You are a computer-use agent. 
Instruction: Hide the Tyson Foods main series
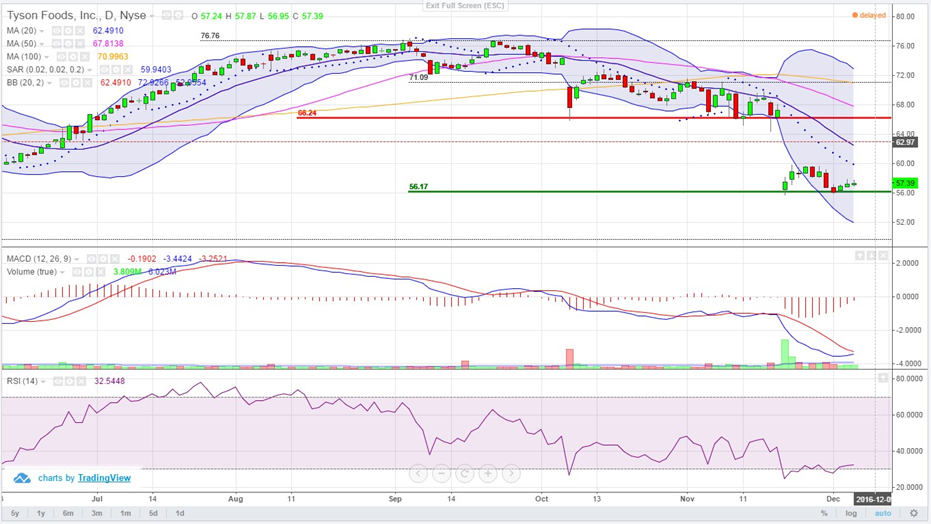[167, 15]
